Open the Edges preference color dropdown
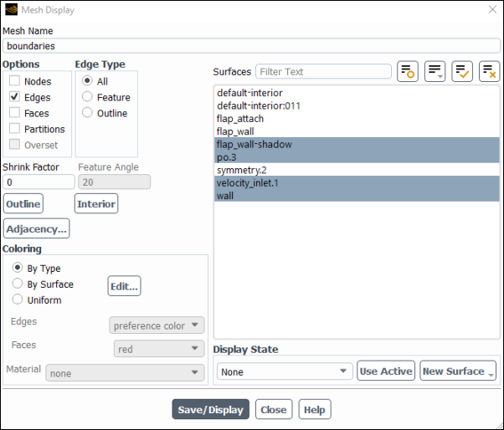This screenshot has height=430, width=504. coord(157,325)
